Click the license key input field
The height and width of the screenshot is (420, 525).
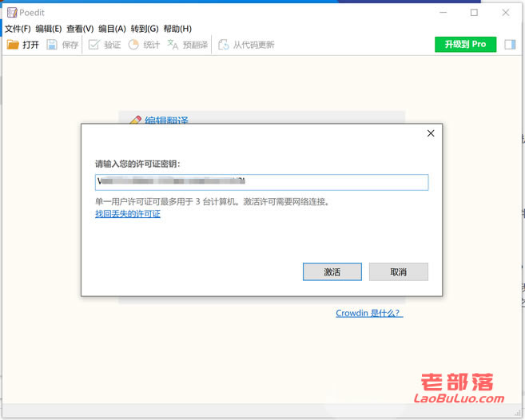click(261, 182)
